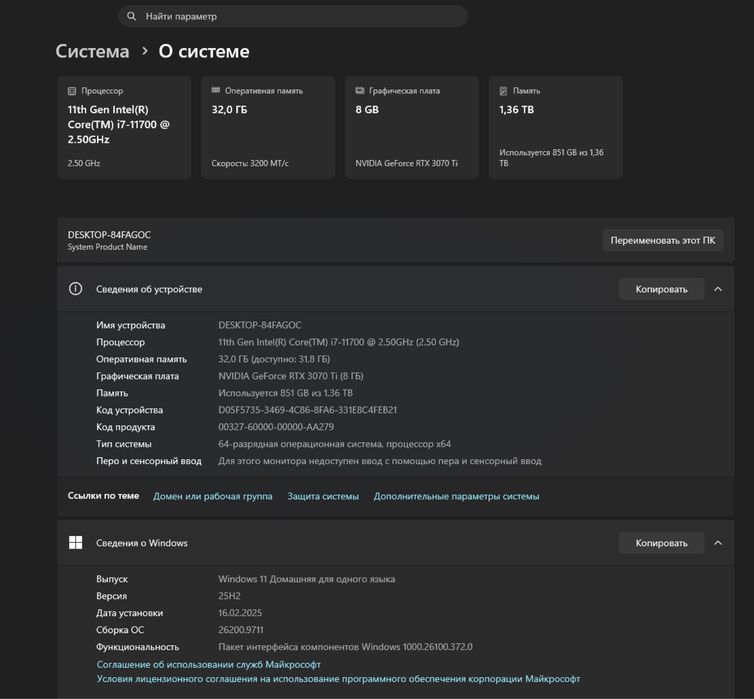Select 'NVIDIA GeForce RTX 3070 Ti (8 ГБ)' value
This screenshot has width=754, height=699.
pyautogui.click(x=291, y=376)
